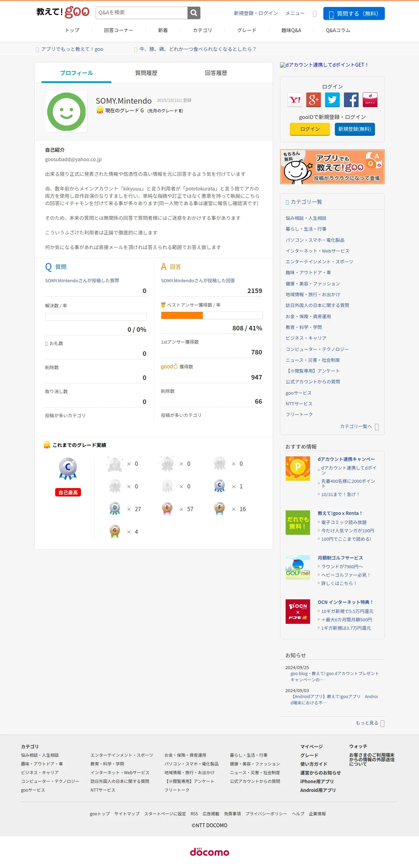The image size is (419, 868).
Task: Open the アプリでも教えて!goo app banner
Action: click(x=332, y=167)
